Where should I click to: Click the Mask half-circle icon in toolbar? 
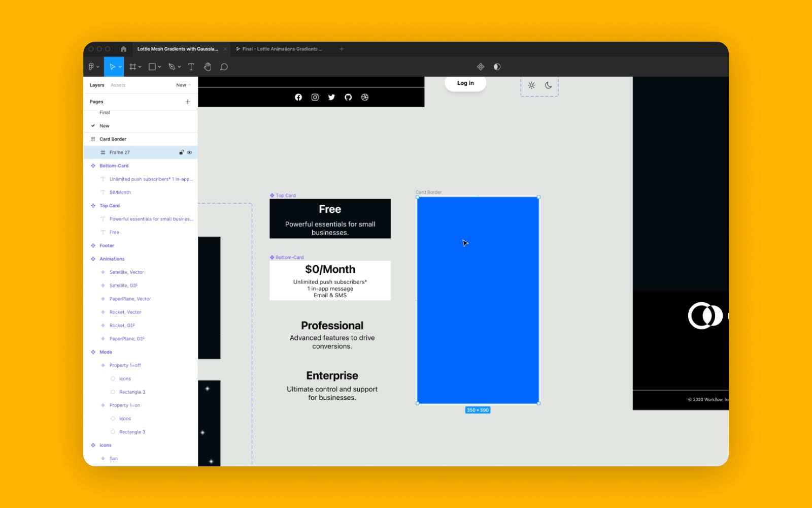[497, 67]
